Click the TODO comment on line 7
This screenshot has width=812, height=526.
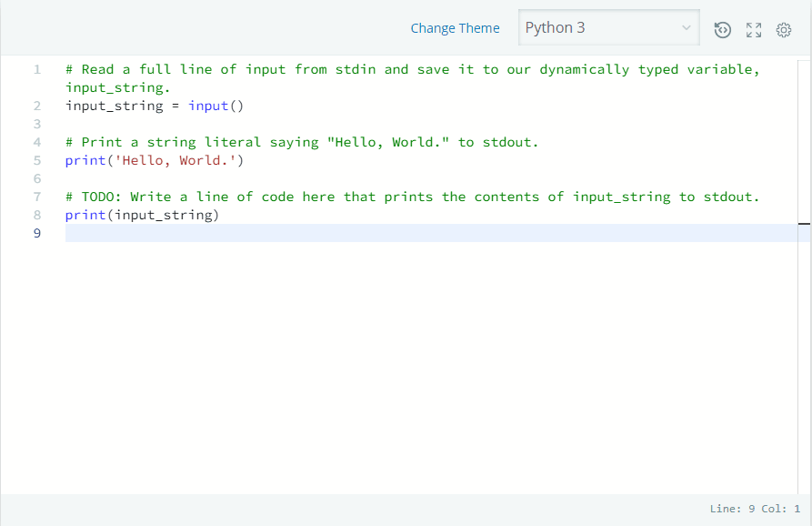click(409, 197)
